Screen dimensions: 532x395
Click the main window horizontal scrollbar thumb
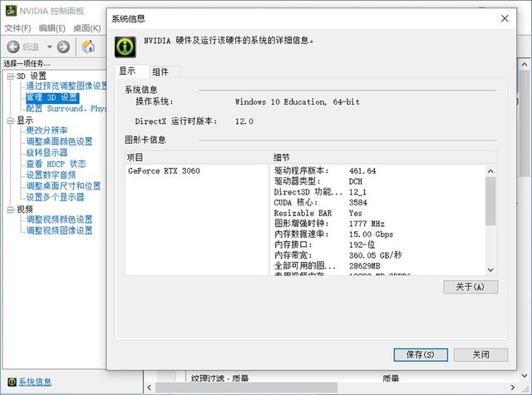pyautogui.click(x=247, y=388)
